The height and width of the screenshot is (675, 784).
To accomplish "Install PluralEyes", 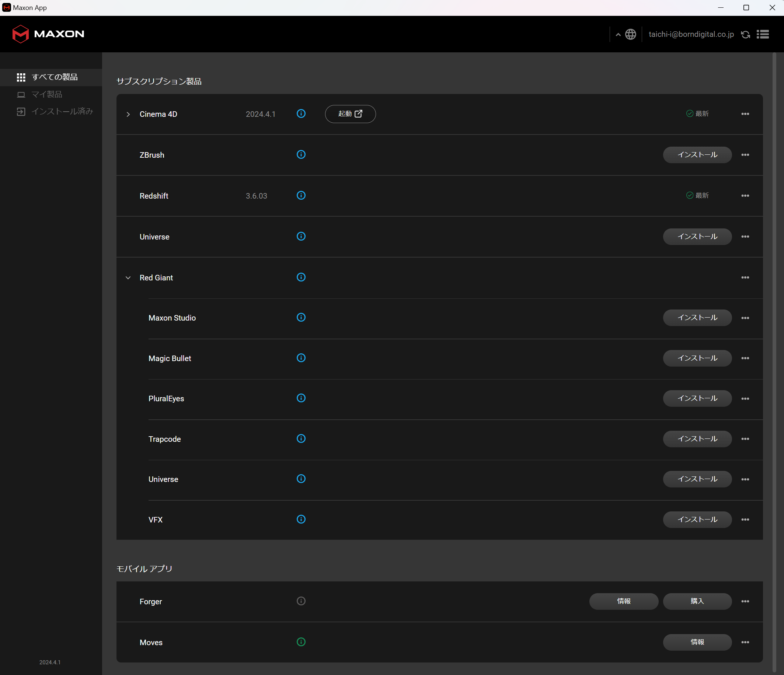I will [x=697, y=398].
